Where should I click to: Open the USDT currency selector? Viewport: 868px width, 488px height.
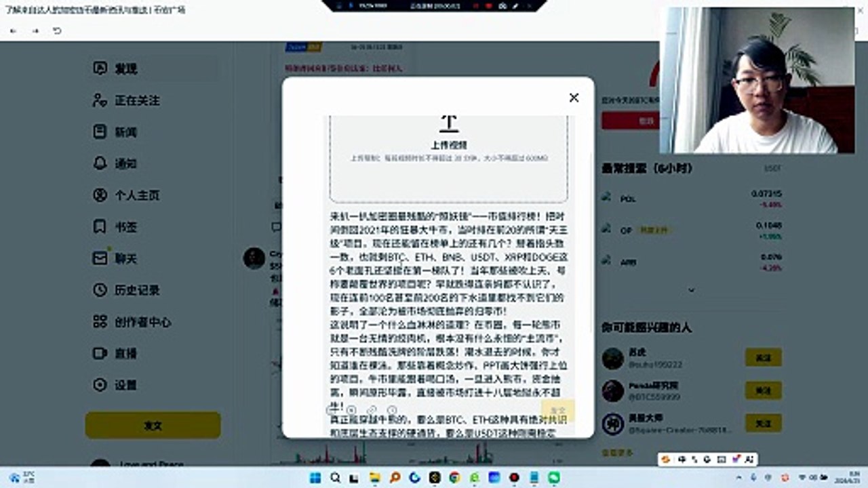coord(773,168)
